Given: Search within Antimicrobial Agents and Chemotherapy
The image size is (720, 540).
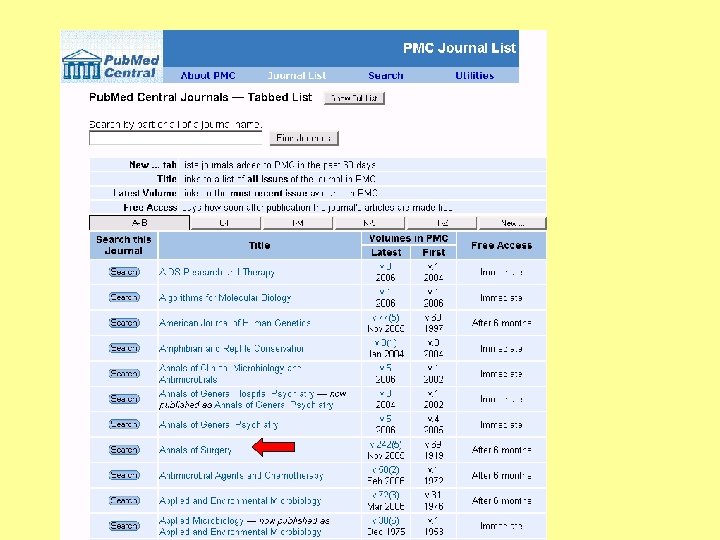Looking at the screenshot, I should 124,475.
